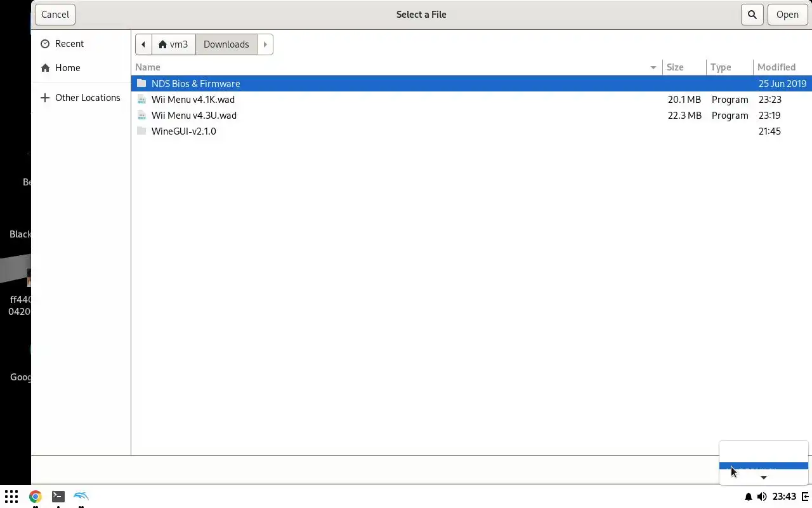Image resolution: width=812 pixels, height=508 pixels.
Task: Click the 25 Jun 2019 modified date
Action: click(x=782, y=84)
